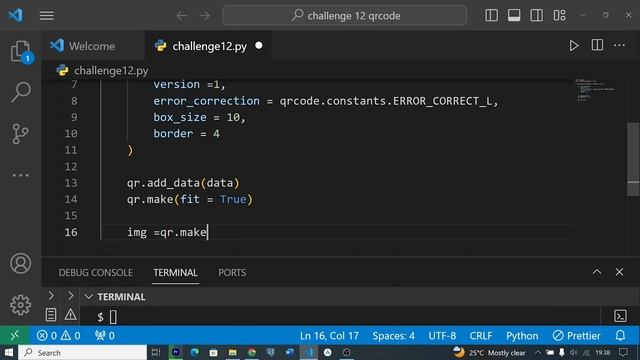Click the terminal prompt input area
Image resolution: width=640 pixels, height=360 pixels.
pyautogui.click(x=113, y=317)
